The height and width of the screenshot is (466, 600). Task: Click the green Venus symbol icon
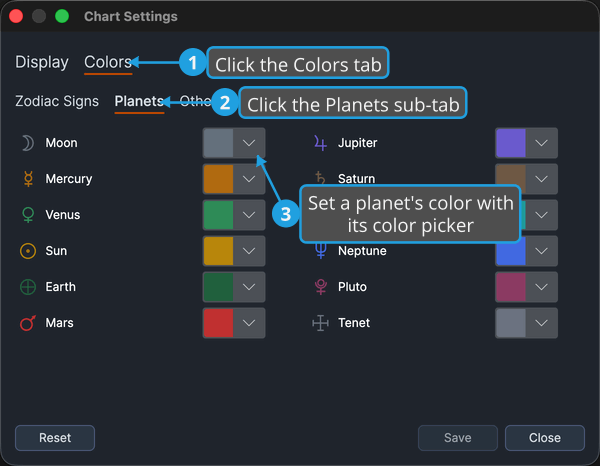click(x=28, y=215)
